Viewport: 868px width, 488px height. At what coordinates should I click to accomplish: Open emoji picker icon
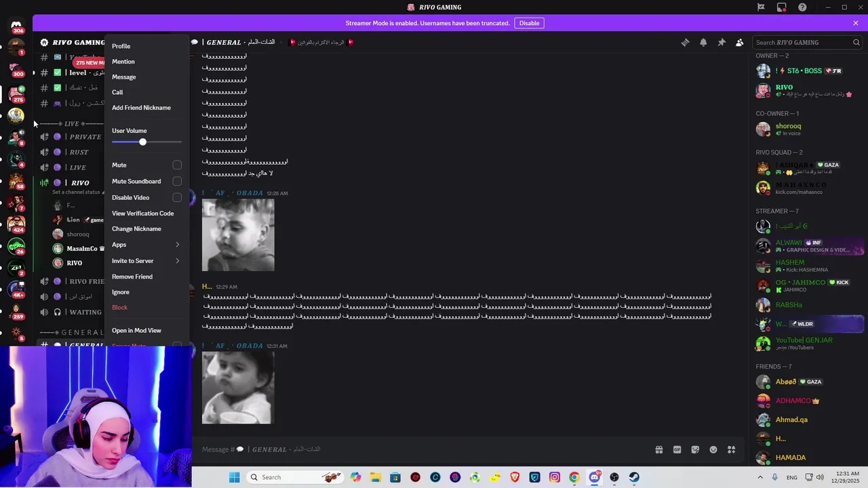point(713,449)
